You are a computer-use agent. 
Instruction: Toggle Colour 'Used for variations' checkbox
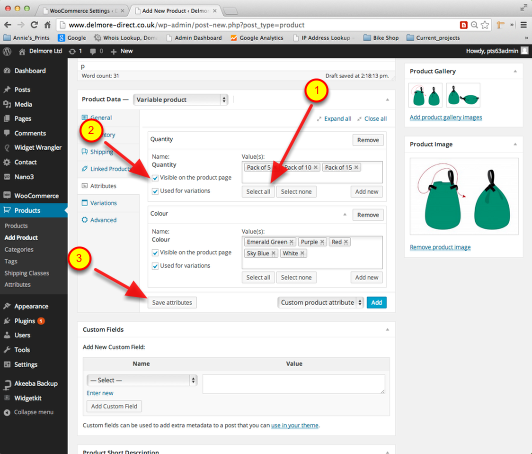pos(155,266)
